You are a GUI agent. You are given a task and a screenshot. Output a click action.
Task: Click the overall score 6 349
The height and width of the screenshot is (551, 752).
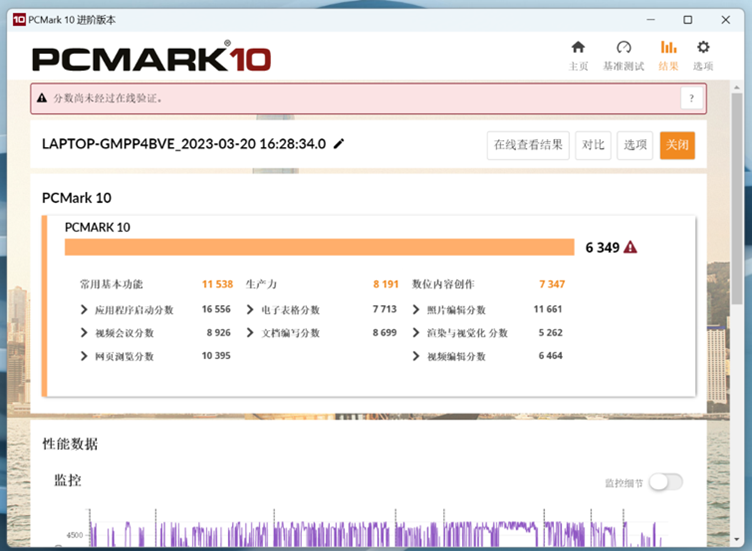click(x=602, y=247)
